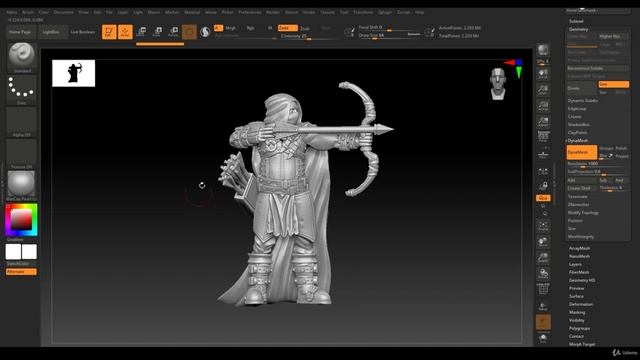
Task: Open the Brush menu
Action: (28, 12)
